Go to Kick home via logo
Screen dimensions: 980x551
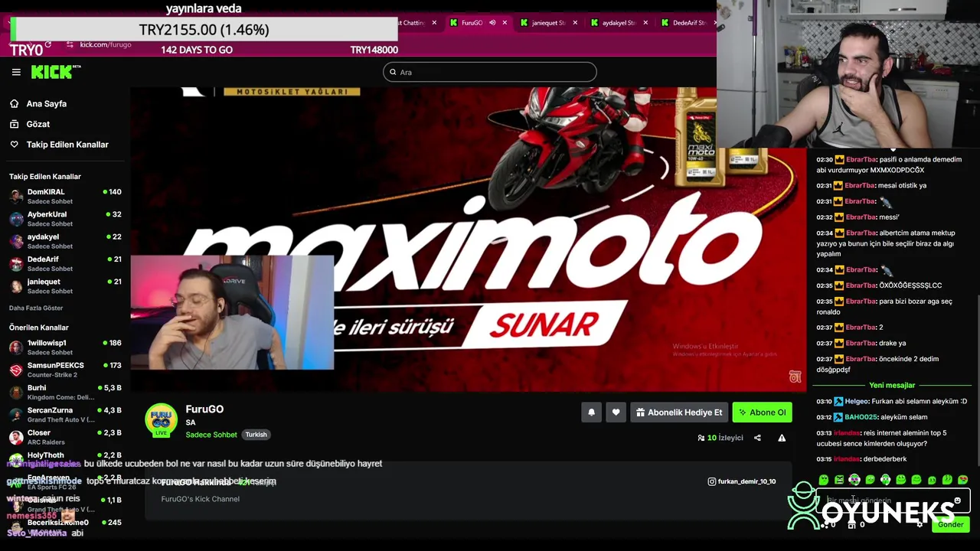click(55, 72)
